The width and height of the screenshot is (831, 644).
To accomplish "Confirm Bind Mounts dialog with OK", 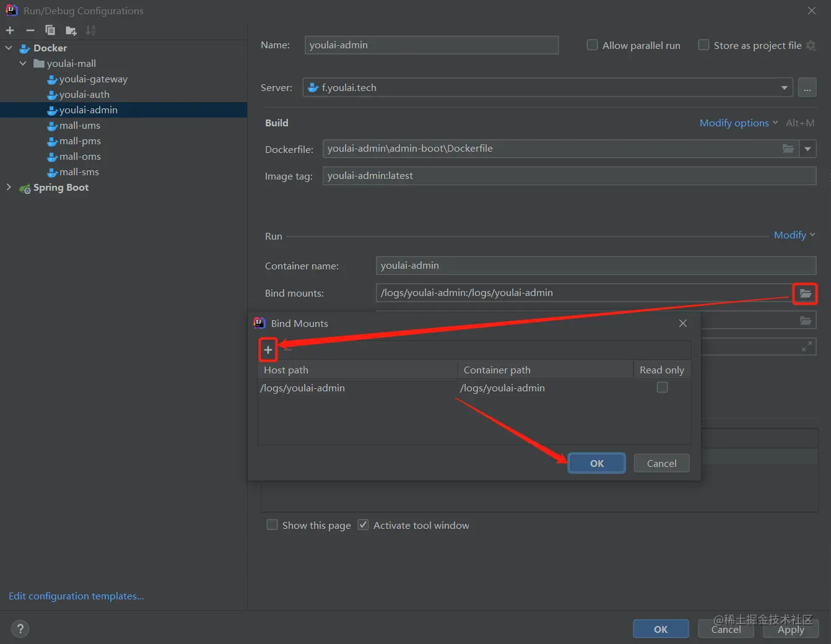I will (597, 463).
